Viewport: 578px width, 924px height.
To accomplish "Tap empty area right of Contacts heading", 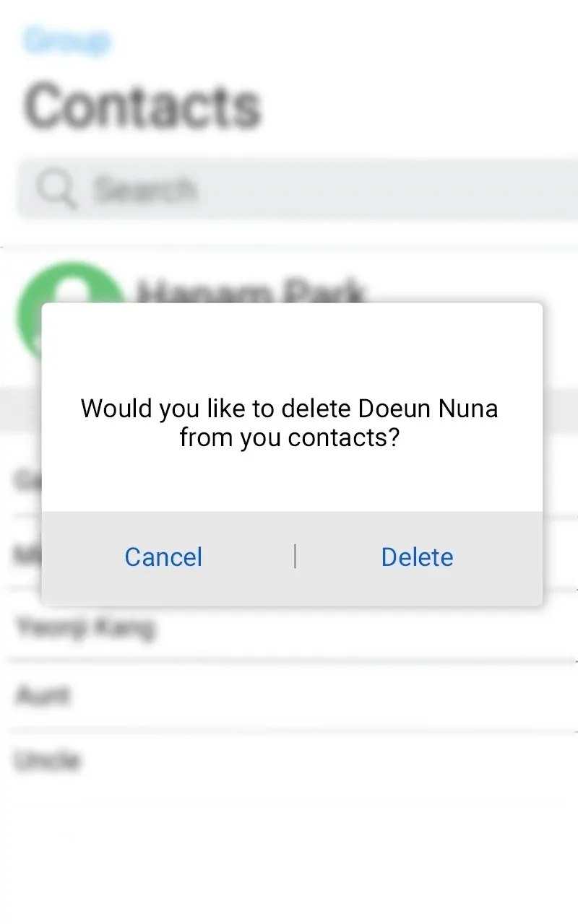I will pyautogui.click(x=419, y=106).
